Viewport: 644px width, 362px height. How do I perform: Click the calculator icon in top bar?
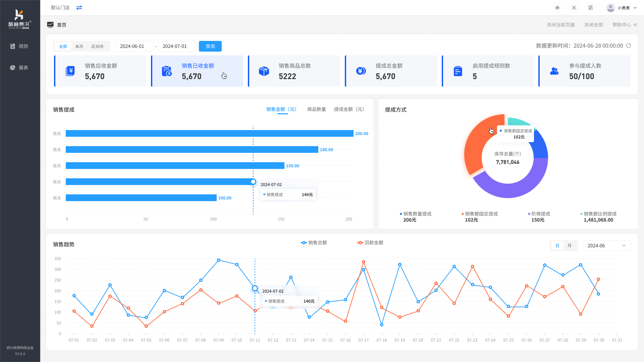pos(591,8)
